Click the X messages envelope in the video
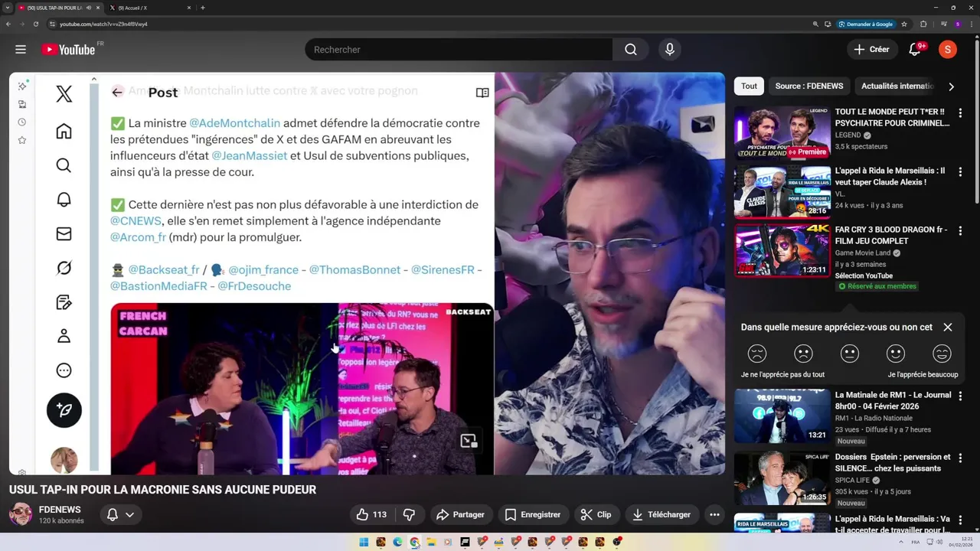This screenshot has height=551, width=980. (64, 234)
